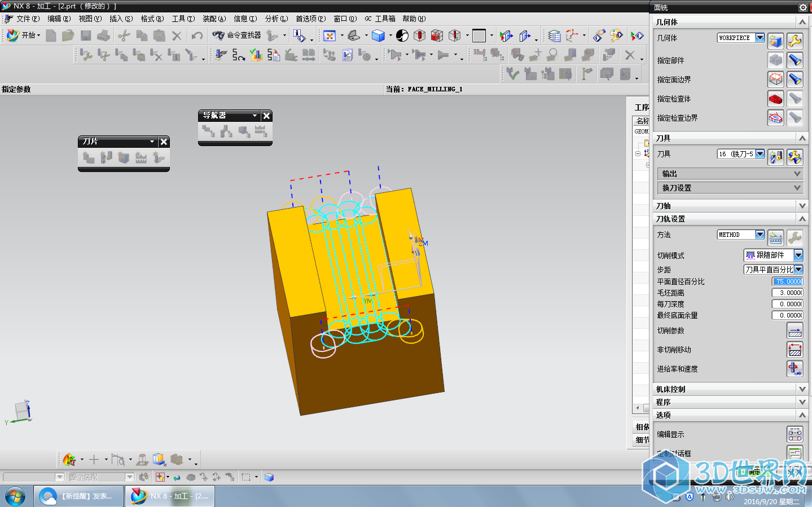Collapse the 刀轨设置 section
This screenshot has height=507, width=812.
pos(802,219)
